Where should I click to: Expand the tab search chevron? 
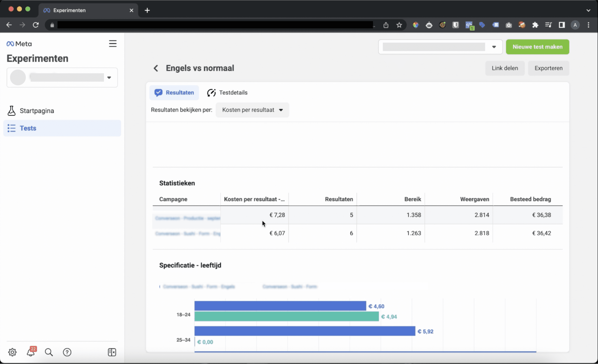pyautogui.click(x=588, y=10)
